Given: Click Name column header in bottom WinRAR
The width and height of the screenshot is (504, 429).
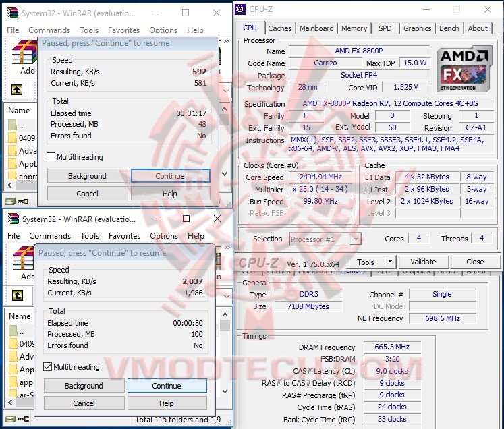Looking at the screenshot, I should pos(20,316).
